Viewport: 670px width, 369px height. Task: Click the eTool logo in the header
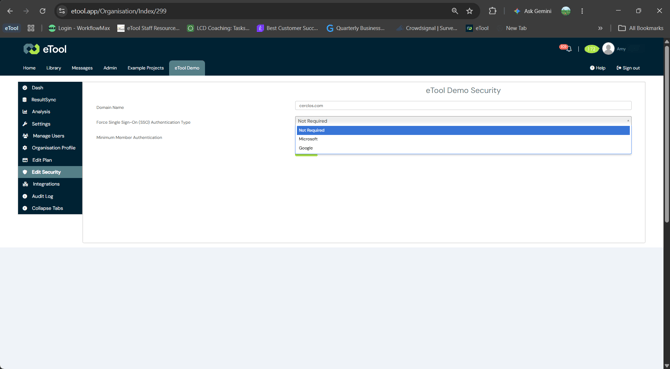point(45,50)
